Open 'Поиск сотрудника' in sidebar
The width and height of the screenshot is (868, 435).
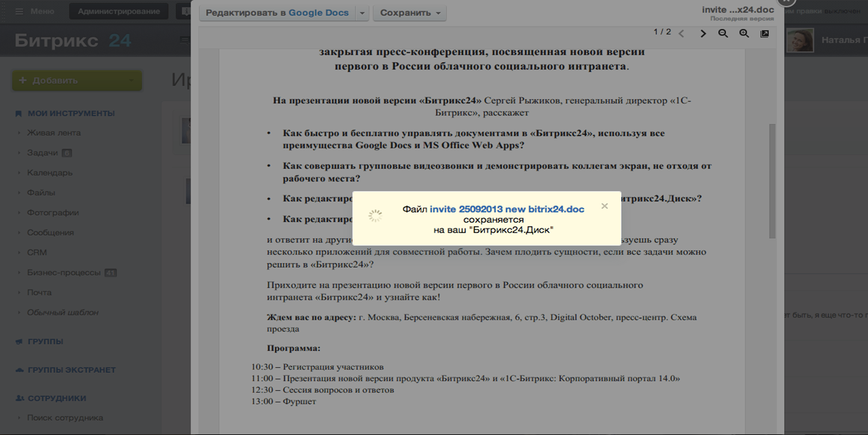(x=65, y=418)
